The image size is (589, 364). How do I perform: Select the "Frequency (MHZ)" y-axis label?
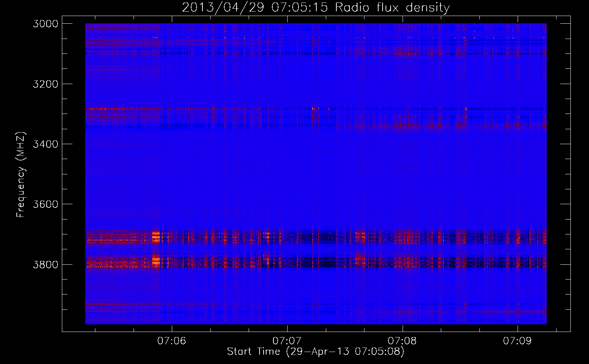click(x=21, y=174)
